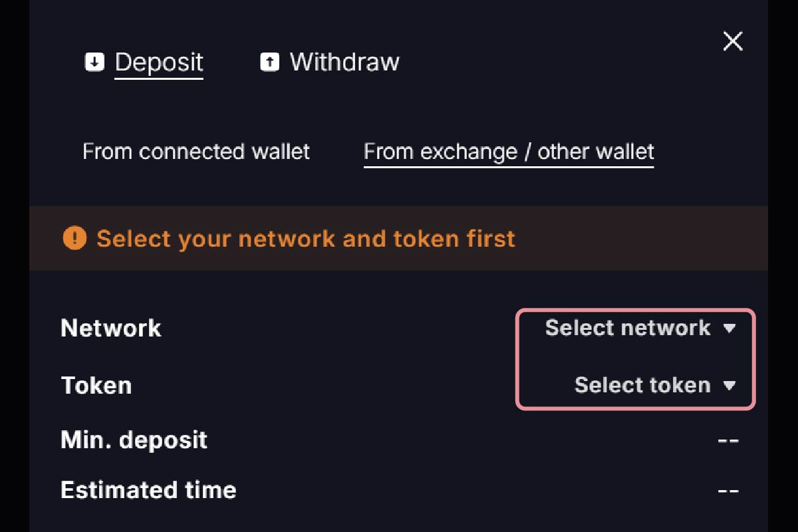The image size is (798, 532).
Task: Switch to the Deposit tab
Action: tap(158, 63)
